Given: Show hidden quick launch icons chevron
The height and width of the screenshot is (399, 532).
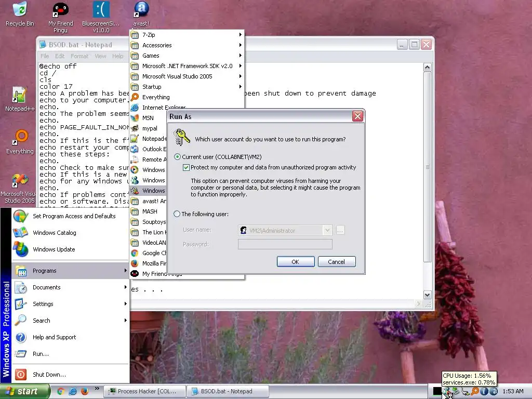Looking at the screenshot, I should tap(97, 389).
